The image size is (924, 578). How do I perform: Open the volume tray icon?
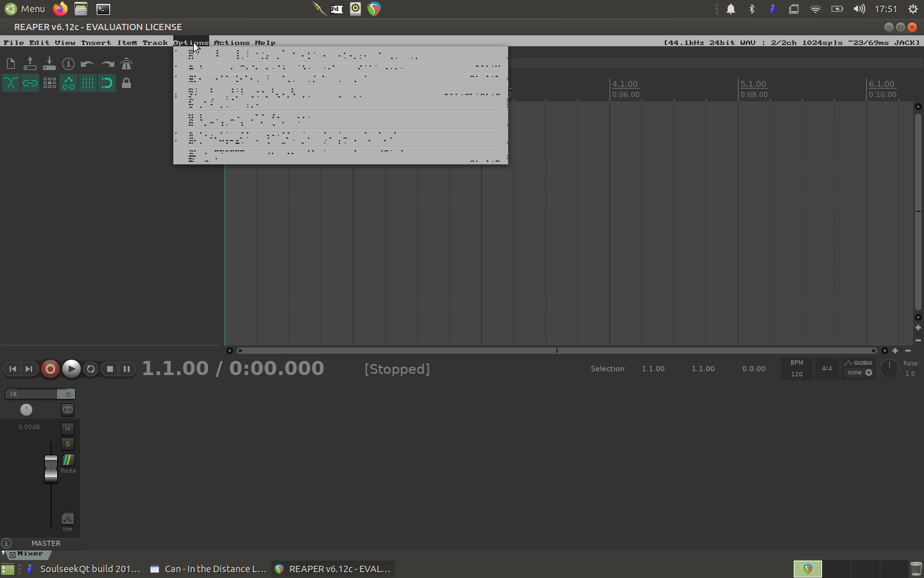pyautogui.click(x=859, y=9)
